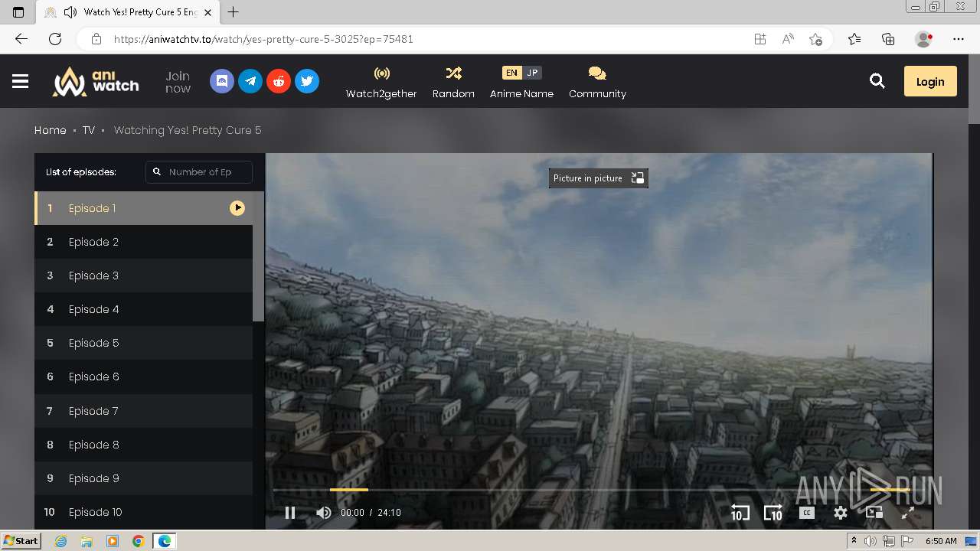Toggle closed captions
This screenshot has width=980, height=551.
(807, 513)
